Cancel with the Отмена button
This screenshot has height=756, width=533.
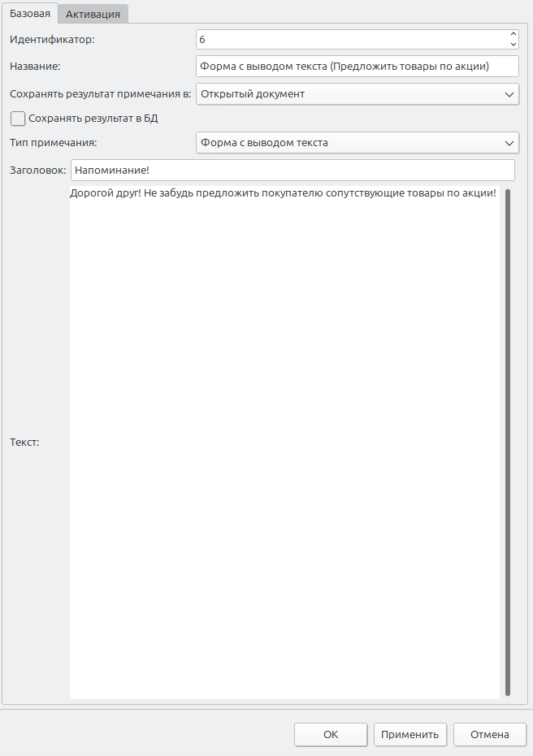[x=489, y=734]
